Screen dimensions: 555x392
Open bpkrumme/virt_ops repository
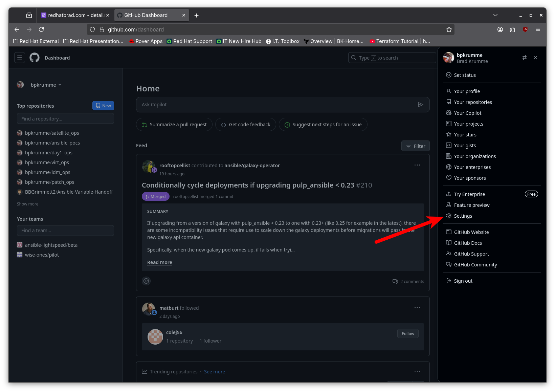pyautogui.click(x=47, y=162)
